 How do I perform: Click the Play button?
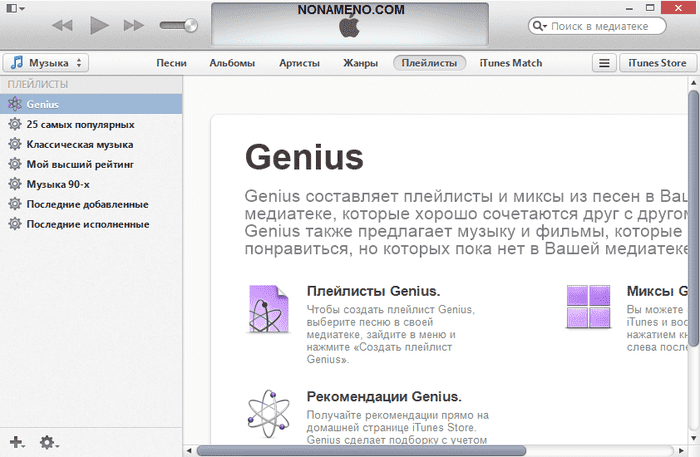[99, 24]
